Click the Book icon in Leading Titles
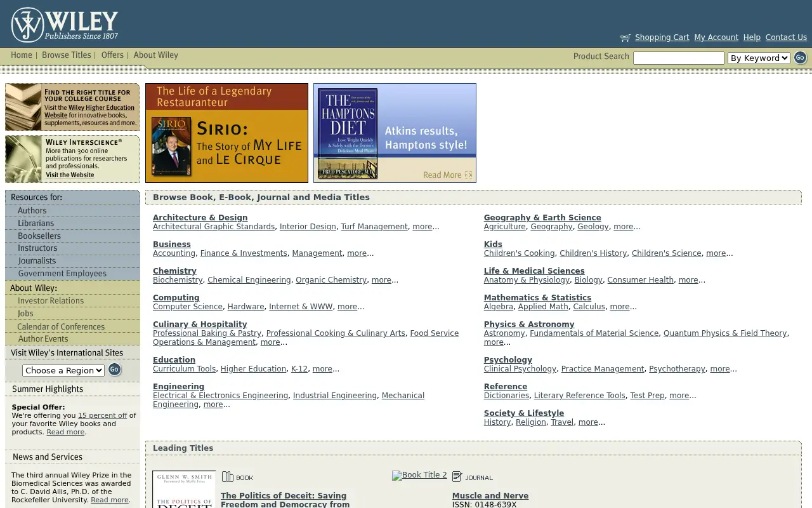 coord(237,477)
